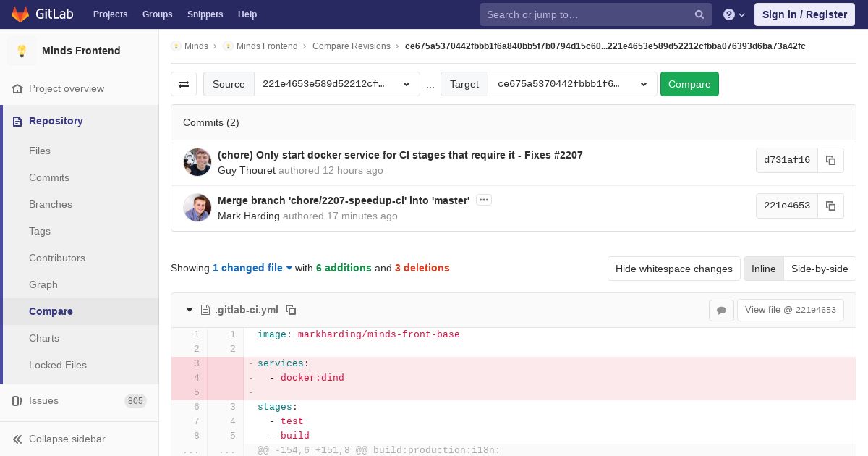Click Minds group icon in breadcrumb

click(176, 46)
